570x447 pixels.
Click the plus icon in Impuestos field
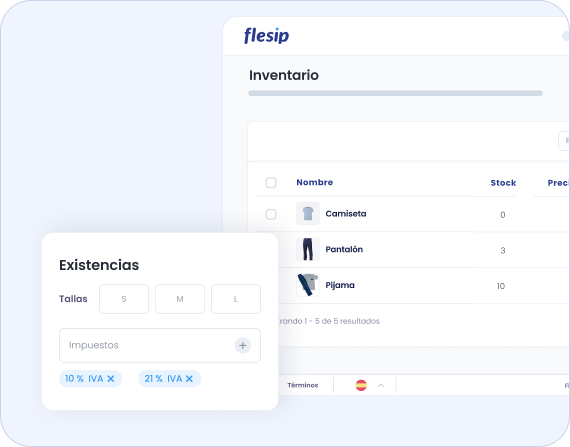click(243, 345)
